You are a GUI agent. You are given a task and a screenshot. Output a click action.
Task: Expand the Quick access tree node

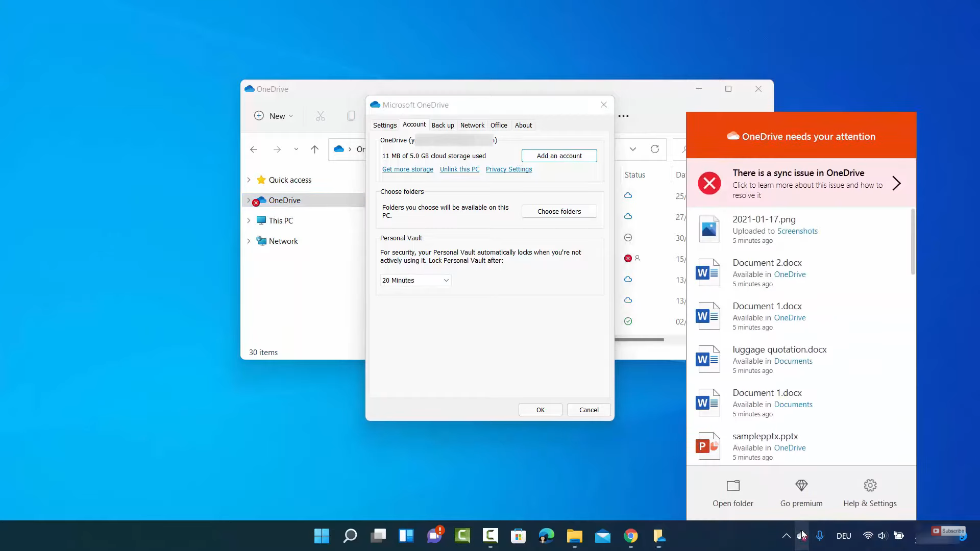click(x=249, y=180)
